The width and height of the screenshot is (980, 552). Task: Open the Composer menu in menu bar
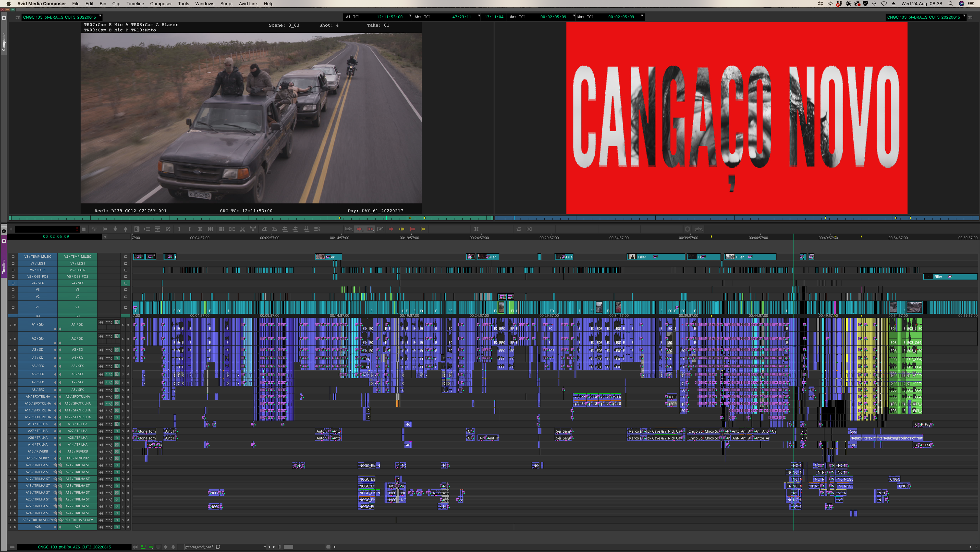(161, 3)
